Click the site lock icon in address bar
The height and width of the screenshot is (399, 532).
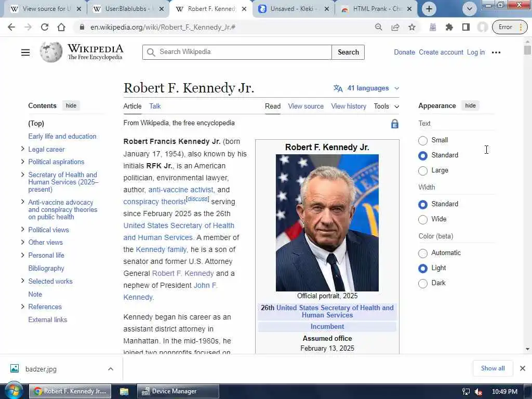[x=82, y=27]
